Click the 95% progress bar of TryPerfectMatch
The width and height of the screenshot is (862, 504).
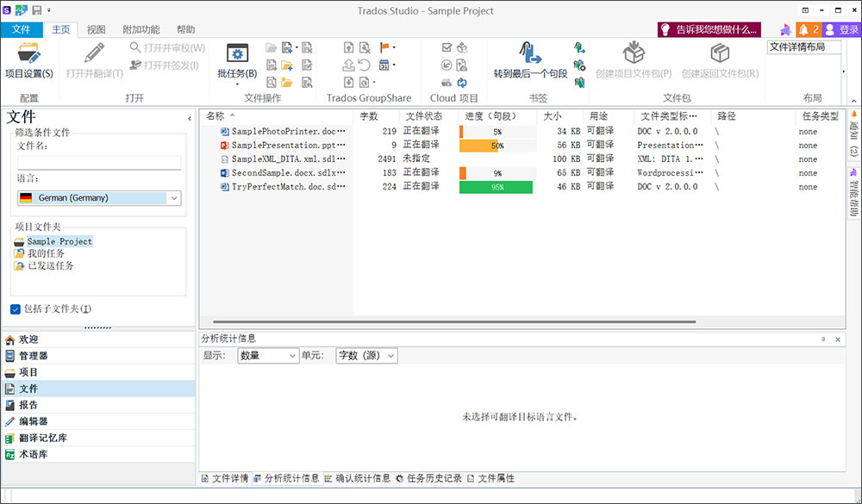click(x=497, y=187)
